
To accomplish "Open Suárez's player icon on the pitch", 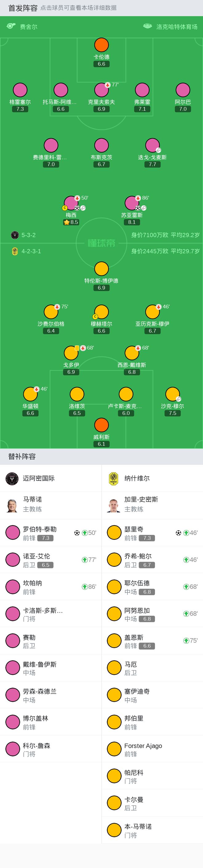I will click(132, 203).
